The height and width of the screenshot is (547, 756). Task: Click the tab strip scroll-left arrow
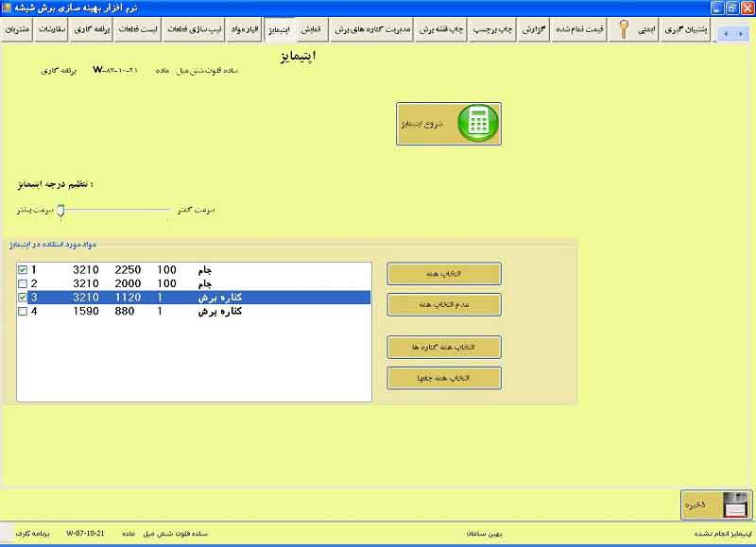pyautogui.click(x=726, y=34)
